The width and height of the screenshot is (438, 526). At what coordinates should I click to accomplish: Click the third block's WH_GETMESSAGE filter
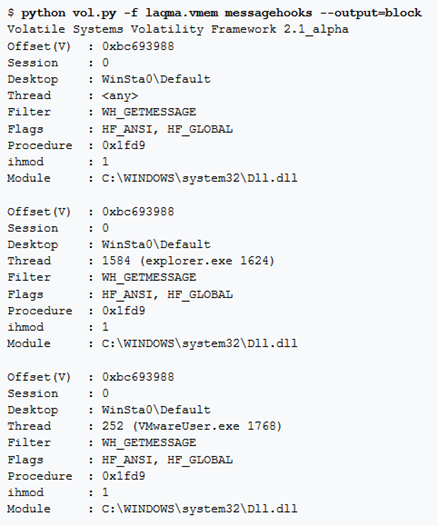pyautogui.click(x=149, y=443)
